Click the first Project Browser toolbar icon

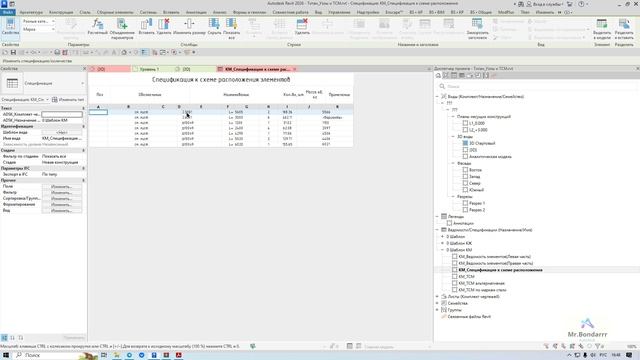click(x=438, y=76)
